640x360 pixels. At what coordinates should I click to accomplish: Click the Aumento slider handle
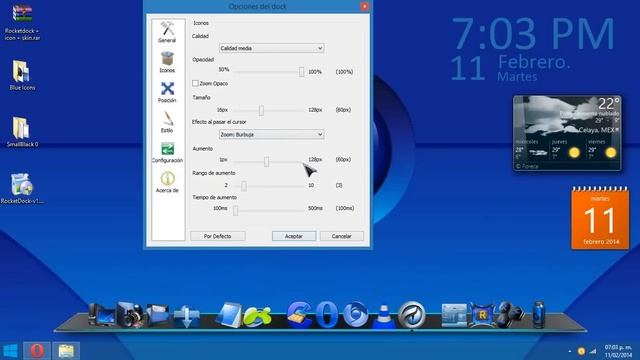[266, 162]
